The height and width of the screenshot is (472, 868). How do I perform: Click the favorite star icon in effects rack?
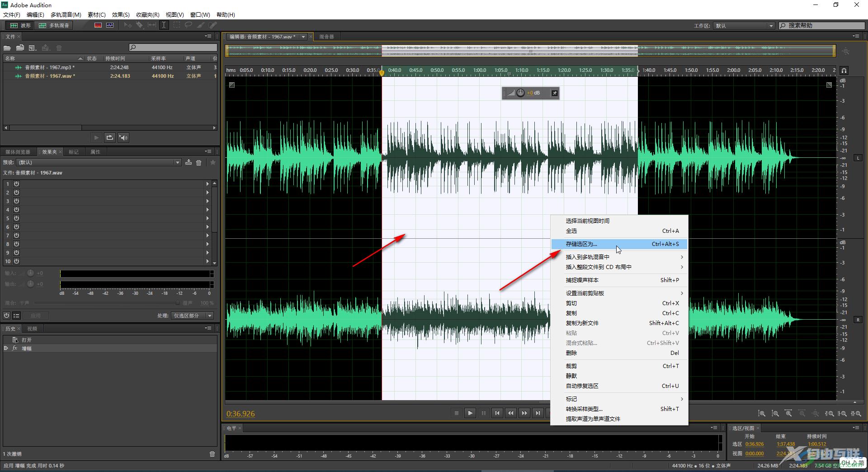213,162
